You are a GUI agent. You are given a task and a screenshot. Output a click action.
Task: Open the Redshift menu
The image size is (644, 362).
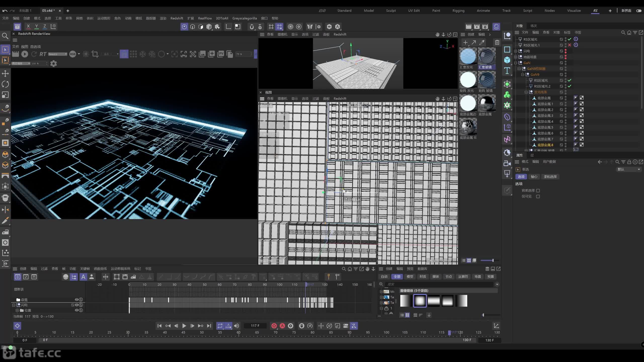pyautogui.click(x=177, y=18)
